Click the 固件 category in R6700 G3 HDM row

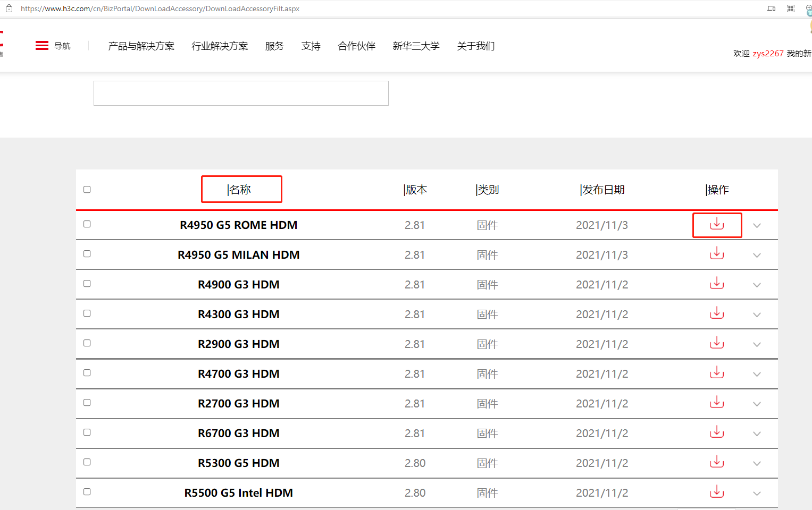tap(488, 433)
